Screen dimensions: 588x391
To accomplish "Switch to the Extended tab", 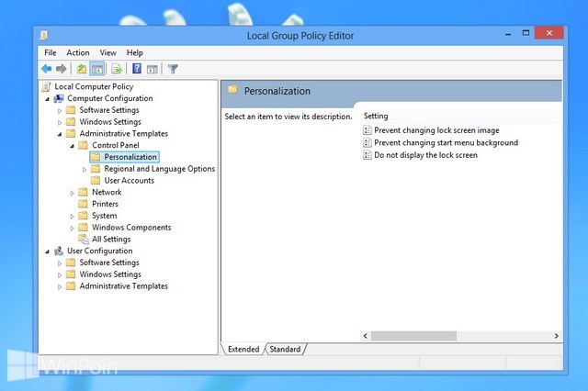I will [243, 349].
